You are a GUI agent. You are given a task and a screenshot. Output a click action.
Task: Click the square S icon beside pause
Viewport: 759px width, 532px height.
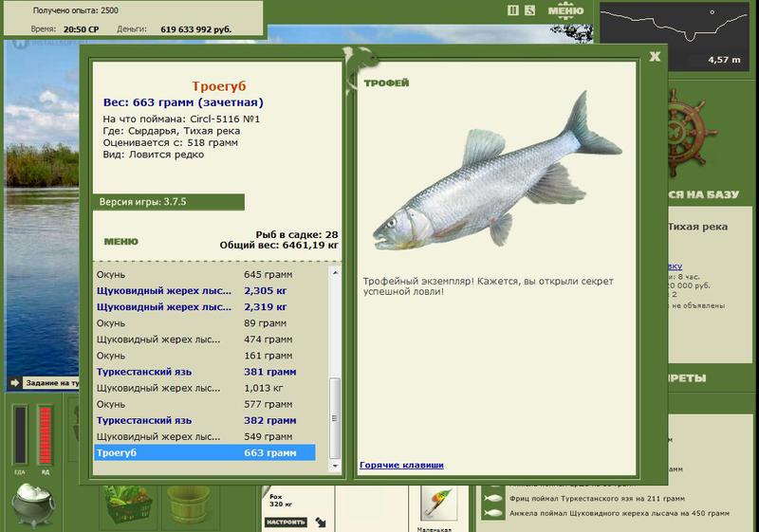[530, 10]
